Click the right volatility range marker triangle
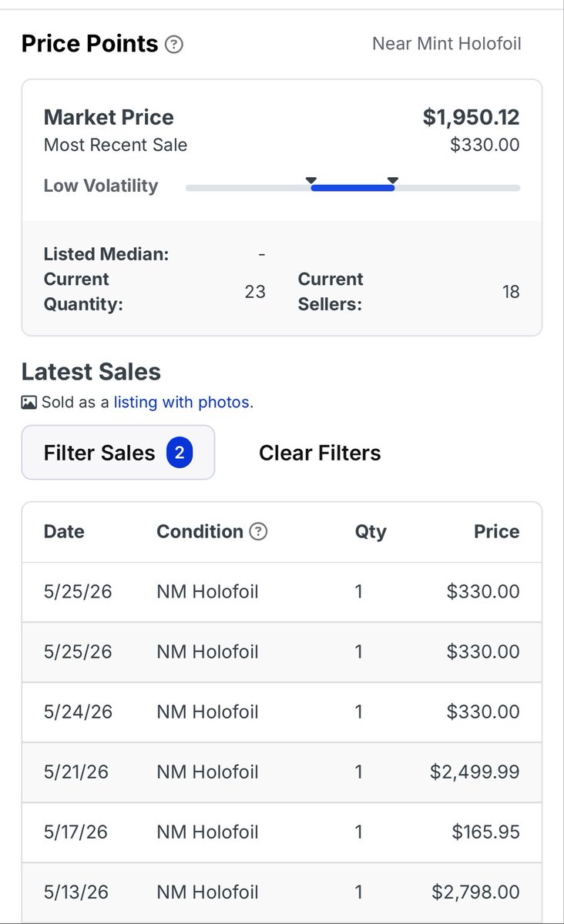 coord(393,181)
